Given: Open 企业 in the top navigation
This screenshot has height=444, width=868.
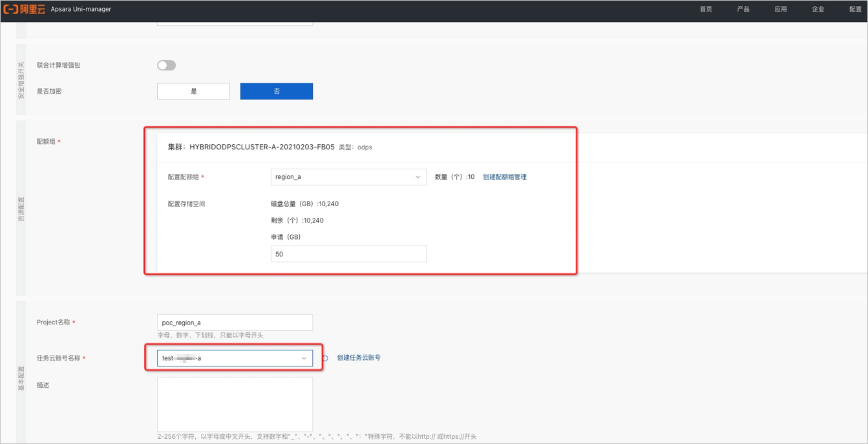Looking at the screenshot, I should pos(818,9).
